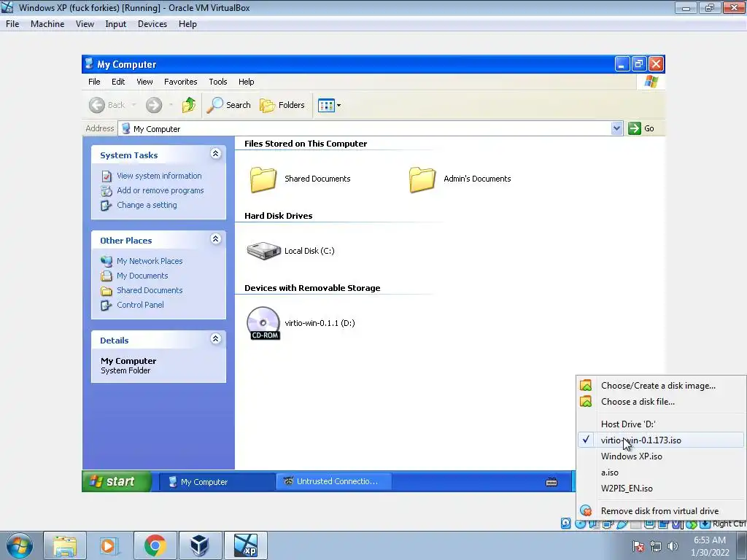Choose Choose/Create a disk image
Image resolution: width=747 pixels, height=560 pixels.
pos(661,386)
